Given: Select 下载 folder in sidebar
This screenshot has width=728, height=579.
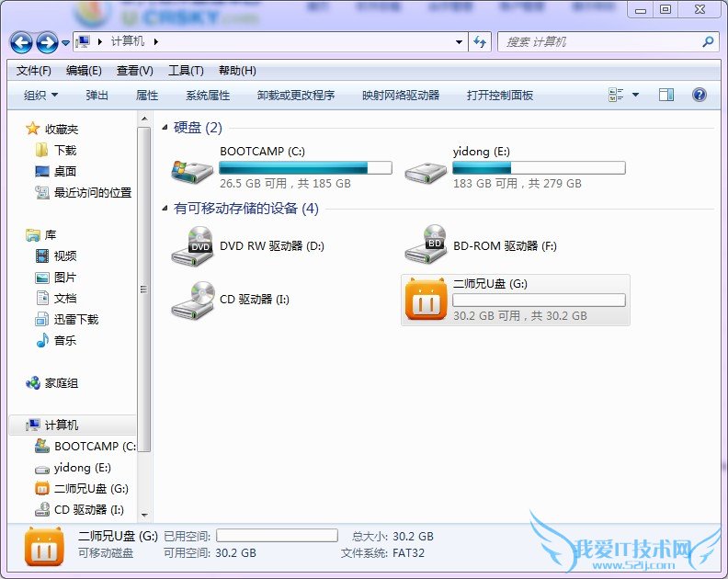Looking at the screenshot, I should (56, 150).
